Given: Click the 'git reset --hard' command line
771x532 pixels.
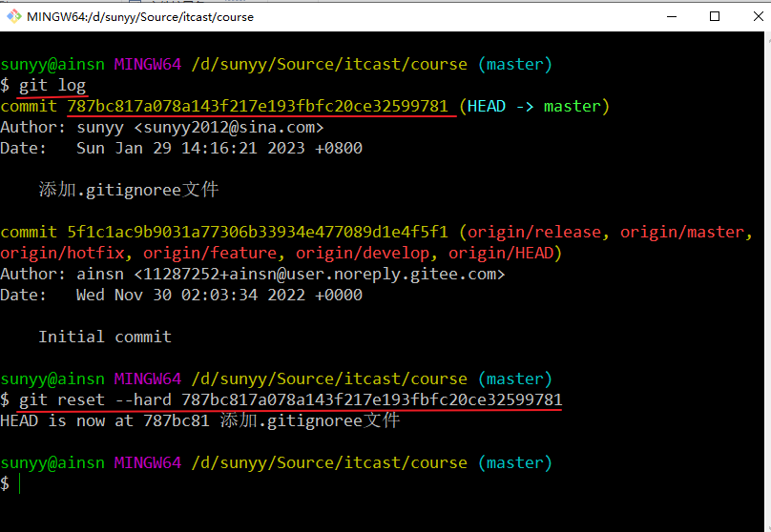Looking at the screenshot, I should tap(286, 399).
